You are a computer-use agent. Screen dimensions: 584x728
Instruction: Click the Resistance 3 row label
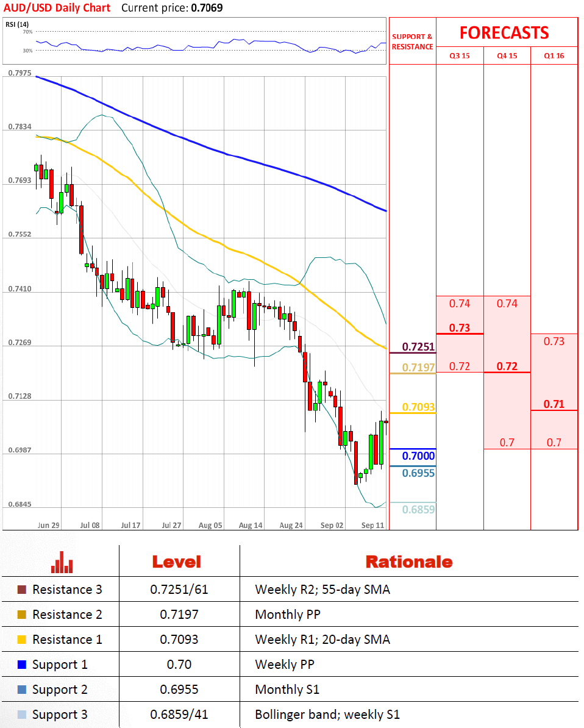(x=67, y=590)
